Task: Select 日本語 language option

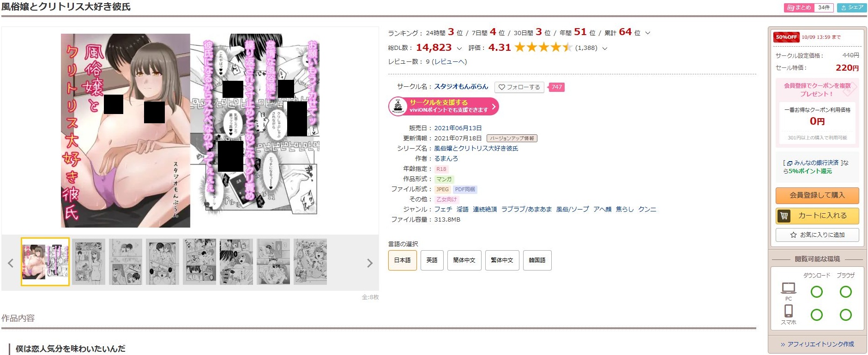Action: (402, 260)
